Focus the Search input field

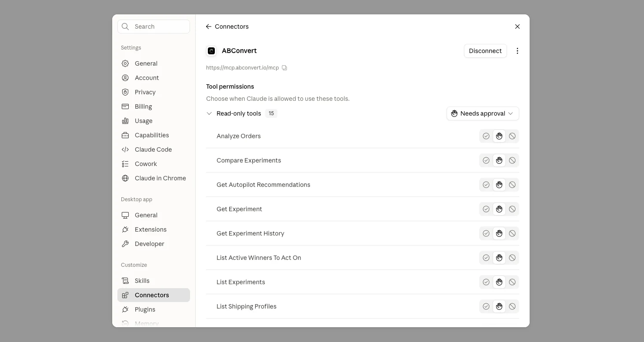pyautogui.click(x=153, y=27)
